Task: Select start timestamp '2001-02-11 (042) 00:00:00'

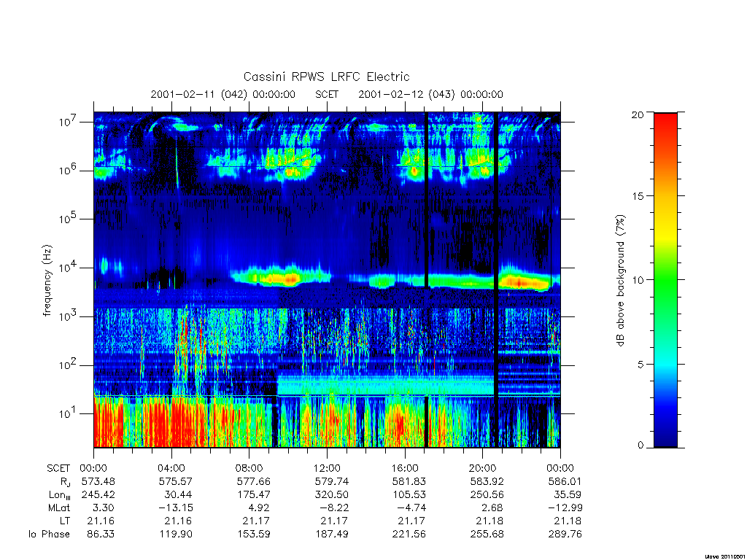Action: pyautogui.click(x=223, y=94)
